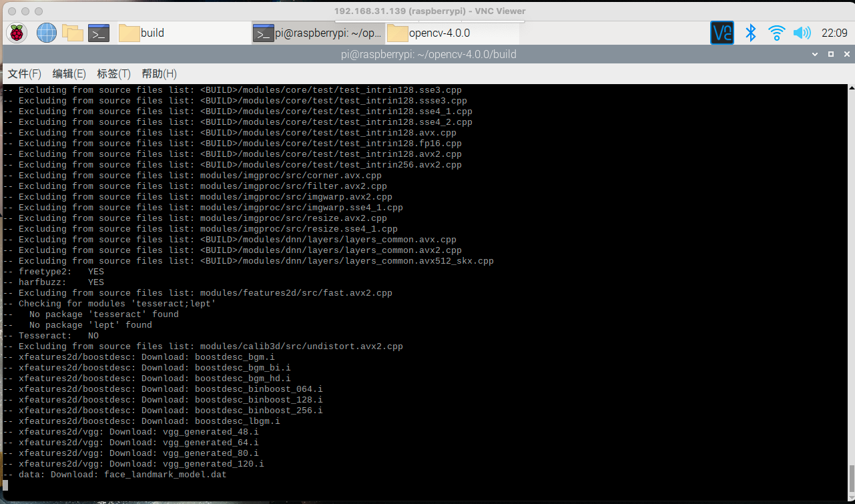Click the 'fast.avx2.cpp' exclusion line
The image size is (855, 504).
(198, 293)
